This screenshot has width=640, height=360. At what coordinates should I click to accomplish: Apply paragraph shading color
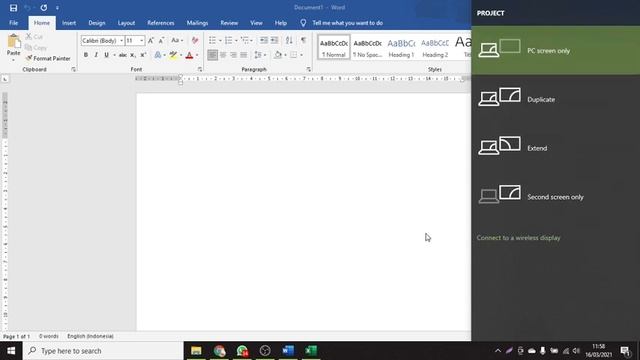pyautogui.click(x=278, y=55)
